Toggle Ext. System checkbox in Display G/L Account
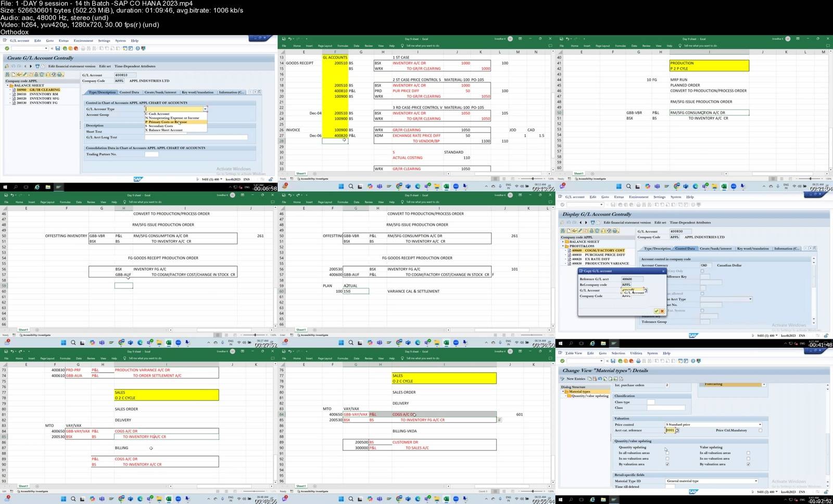This screenshot has width=833, height=504. click(702, 310)
